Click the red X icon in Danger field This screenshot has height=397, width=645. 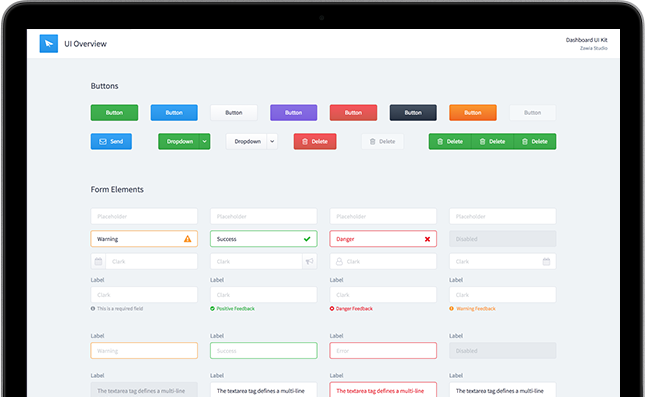tap(427, 239)
